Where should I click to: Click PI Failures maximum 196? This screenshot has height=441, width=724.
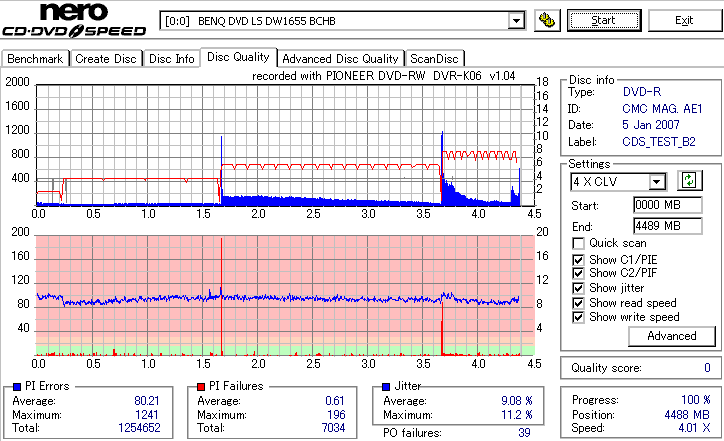pos(336,415)
